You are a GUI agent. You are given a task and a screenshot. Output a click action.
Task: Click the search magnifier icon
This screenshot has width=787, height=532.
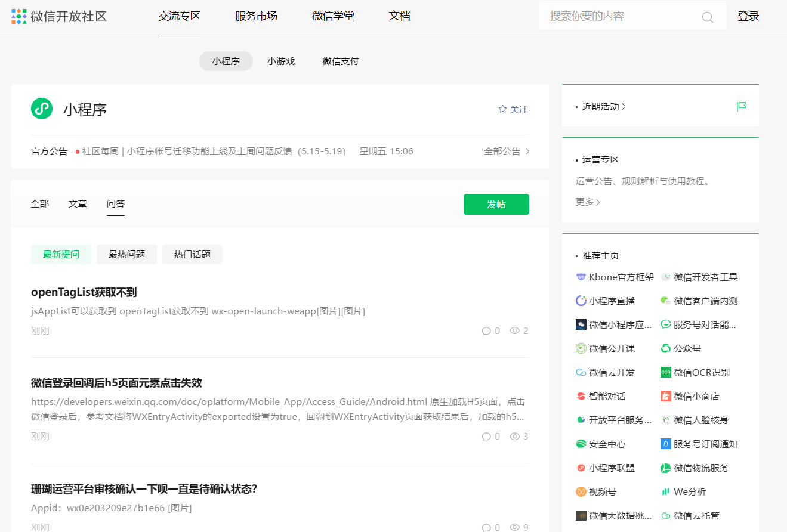(707, 17)
